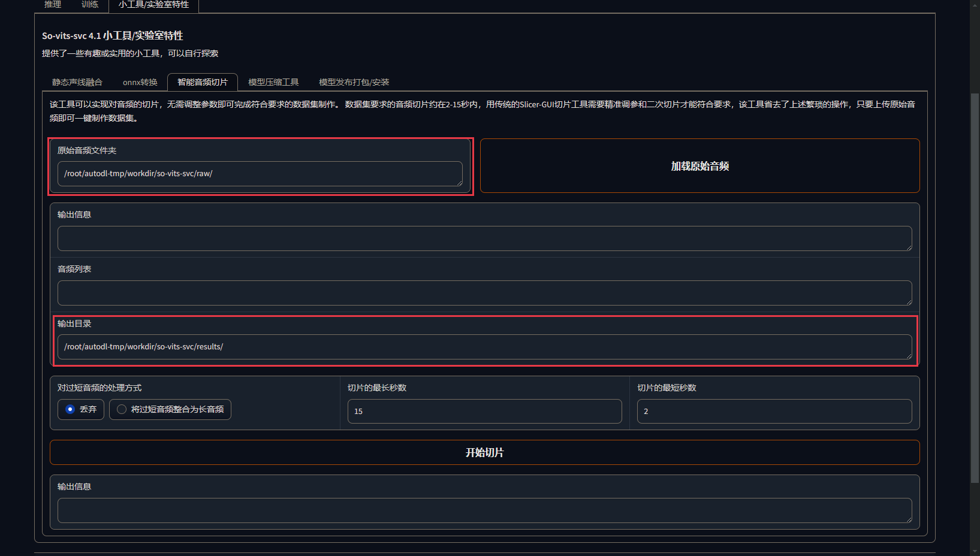Open the 模型发布打包/安装 sub-tab
Image resolution: width=980 pixels, height=556 pixels.
coord(354,82)
